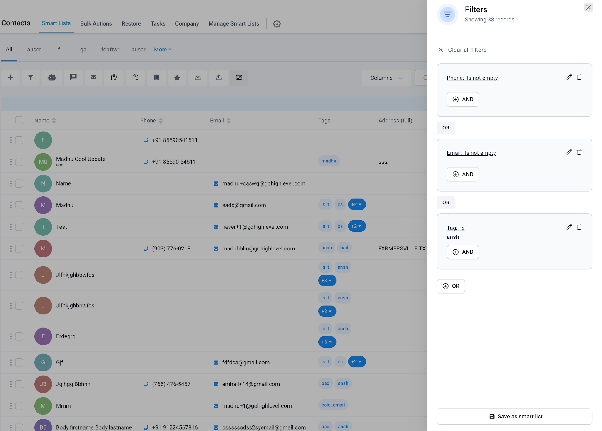Delete the Tags filter with its trash icon
The image size is (602, 431).
coord(579,227)
